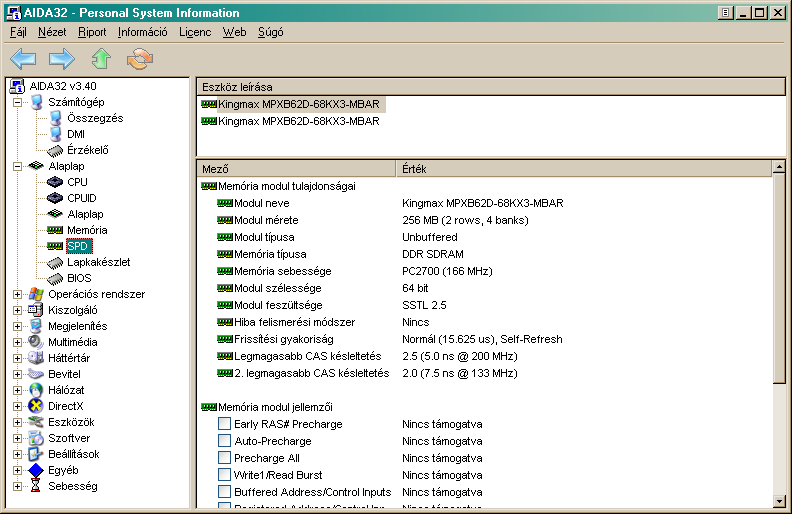Click the Összegzés icon in the tree
This screenshot has height=514, width=792.
[x=56, y=118]
